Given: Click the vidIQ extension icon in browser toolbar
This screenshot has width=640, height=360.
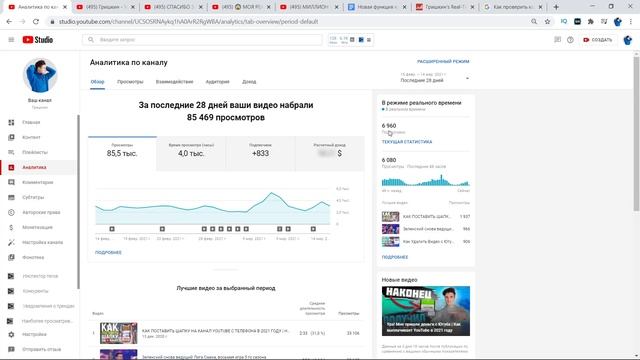Looking at the screenshot, I should click(564, 22).
